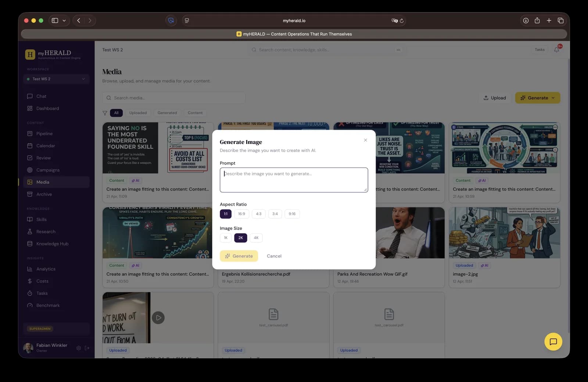Viewport: 588px width, 382px height.
Task: Choose the 2K image size
Action: click(x=241, y=238)
